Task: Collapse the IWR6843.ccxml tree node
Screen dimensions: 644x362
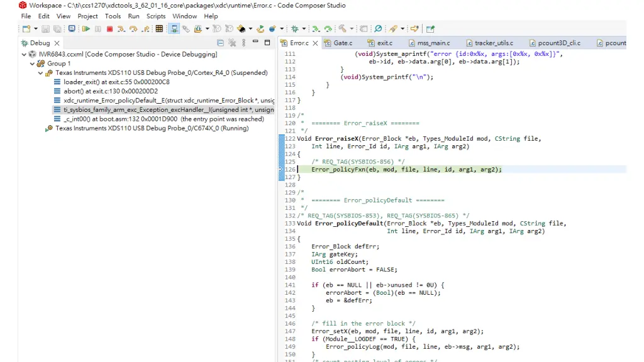Action: click(x=25, y=54)
